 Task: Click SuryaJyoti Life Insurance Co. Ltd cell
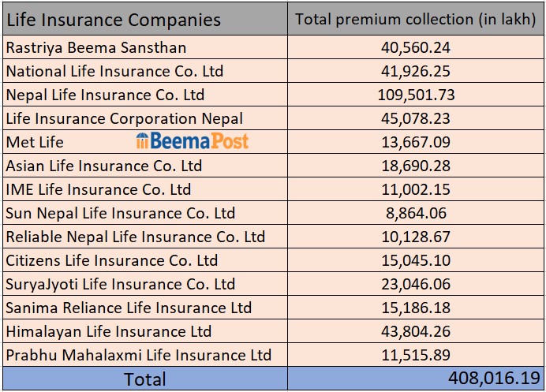(x=121, y=284)
